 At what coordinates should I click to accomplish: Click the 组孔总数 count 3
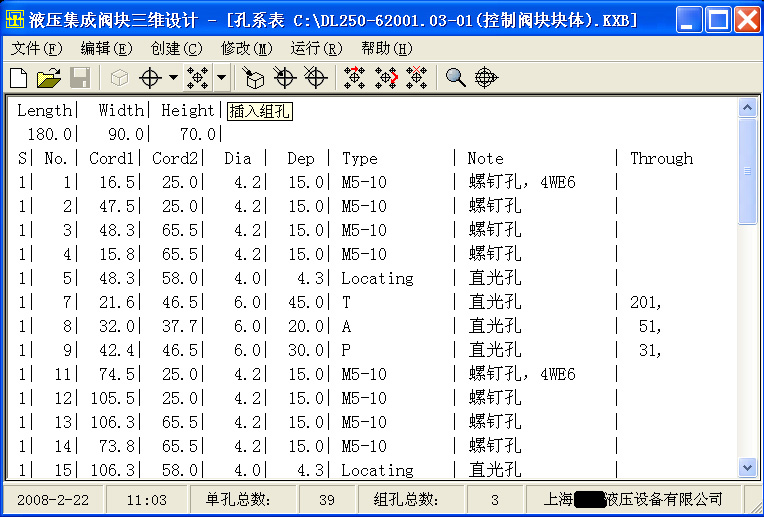coord(495,500)
